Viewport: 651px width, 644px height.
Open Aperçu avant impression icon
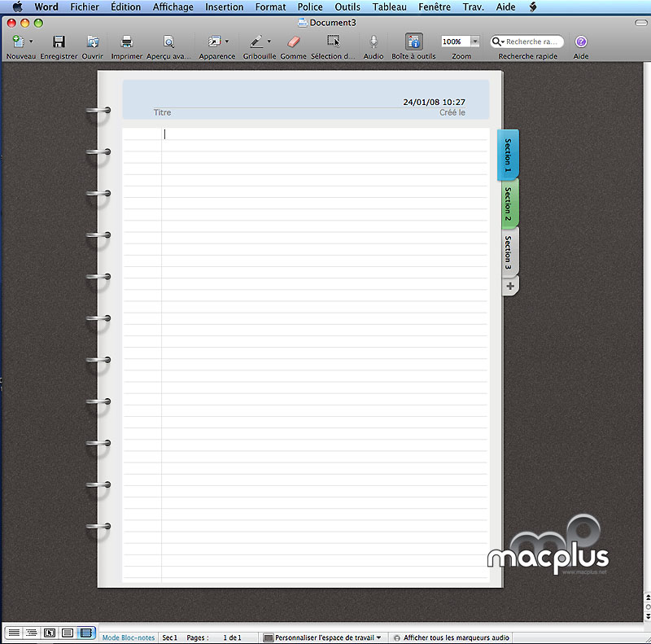(x=168, y=42)
